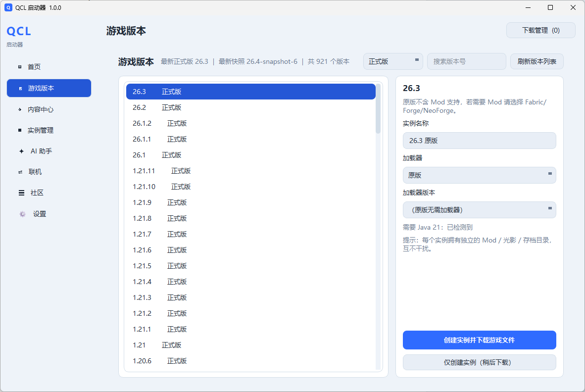
Task: Open the 加载器 dropdown showing 原版
Action: click(480, 175)
